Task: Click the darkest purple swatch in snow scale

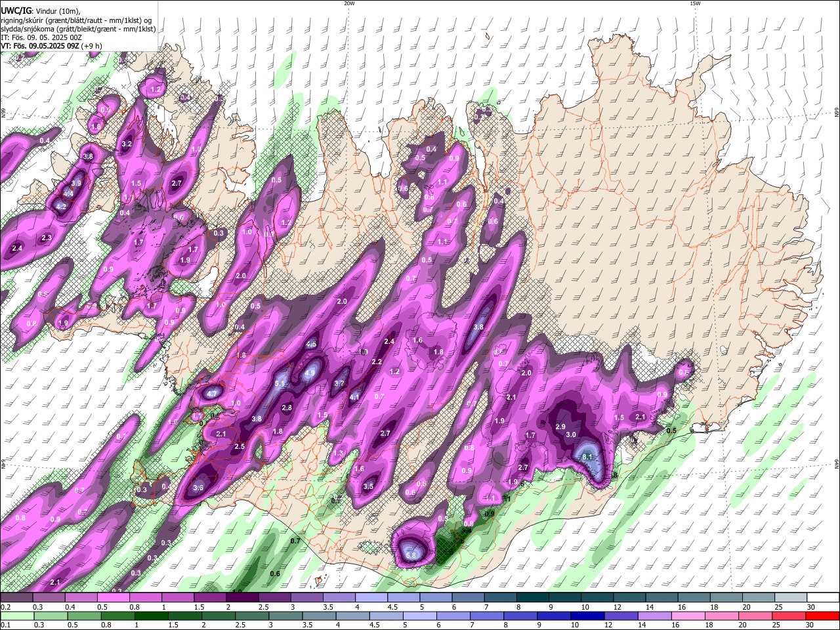Action: click(x=242, y=598)
